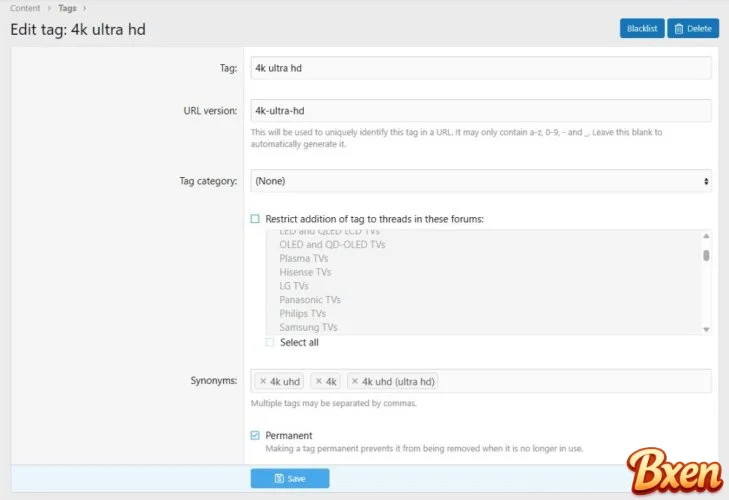Go to Tags breadcrumb

point(67,8)
